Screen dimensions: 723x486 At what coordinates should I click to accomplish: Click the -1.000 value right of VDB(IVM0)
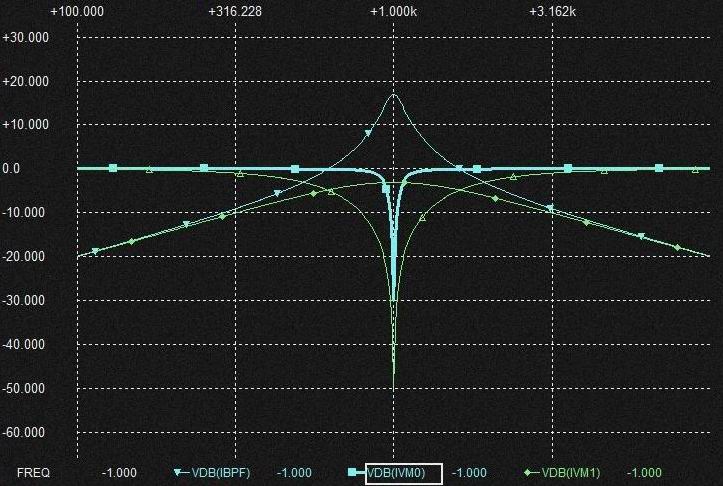[x=469, y=473]
